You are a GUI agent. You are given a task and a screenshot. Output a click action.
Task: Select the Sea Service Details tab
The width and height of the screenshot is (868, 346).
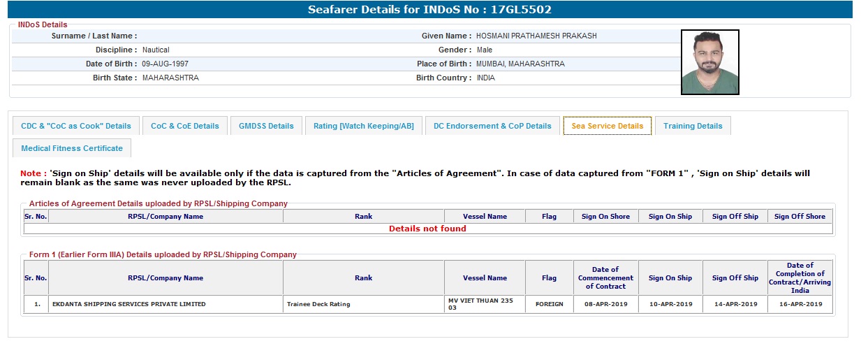607,126
